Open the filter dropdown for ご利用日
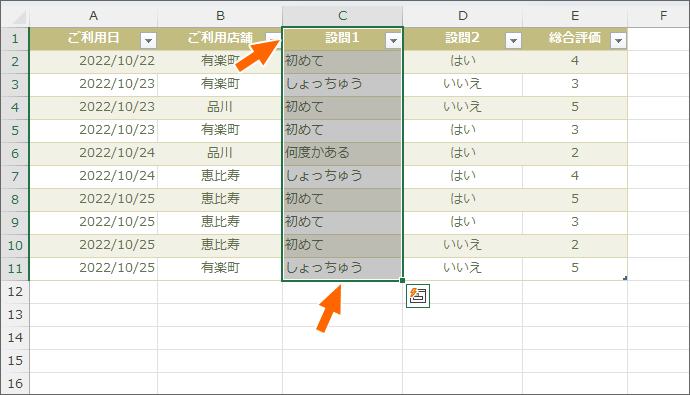 click(148, 40)
